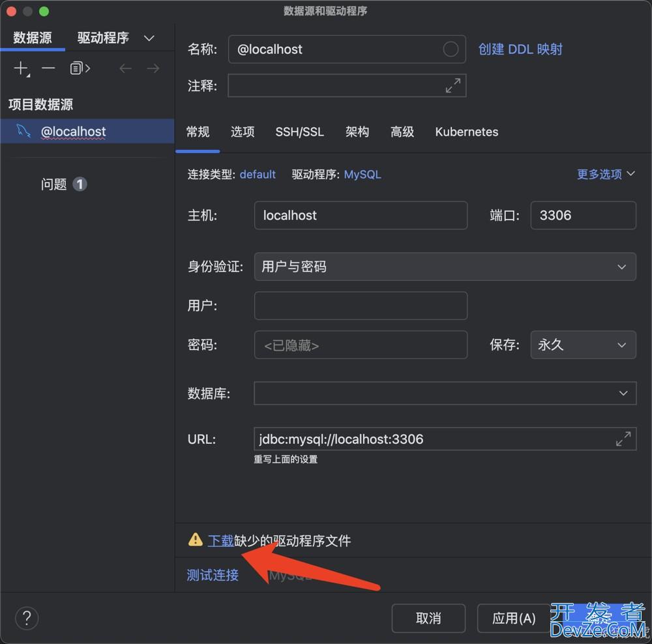Switch to the 驱动程序 tab
652x644 pixels.
[103, 38]
